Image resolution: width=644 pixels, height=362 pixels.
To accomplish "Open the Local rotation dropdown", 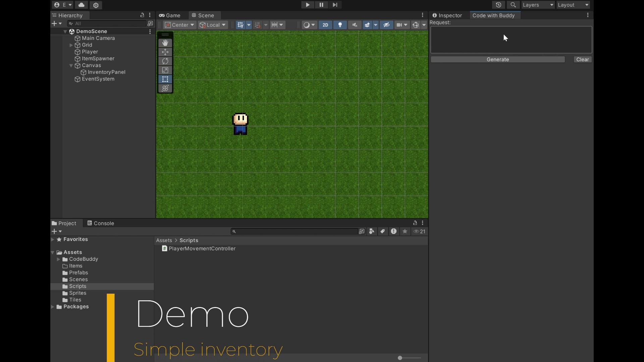I will 213,25.
